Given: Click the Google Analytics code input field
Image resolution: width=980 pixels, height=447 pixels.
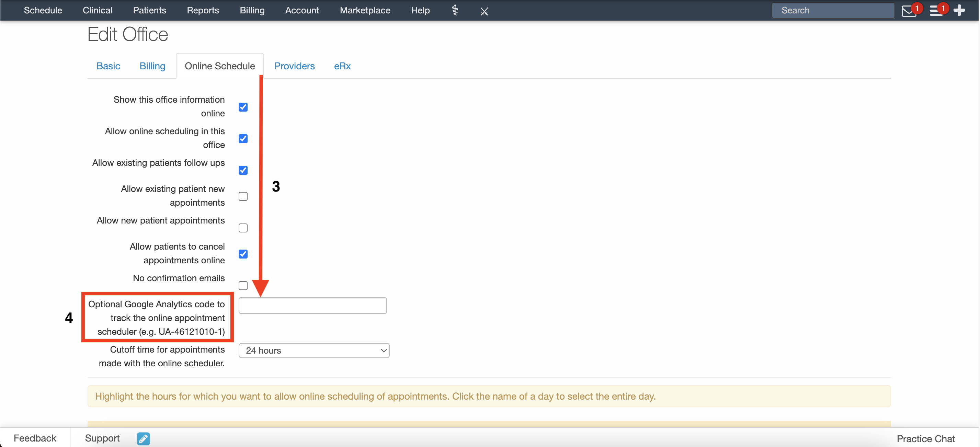Looking at the screenshot, I should point(313,306).
